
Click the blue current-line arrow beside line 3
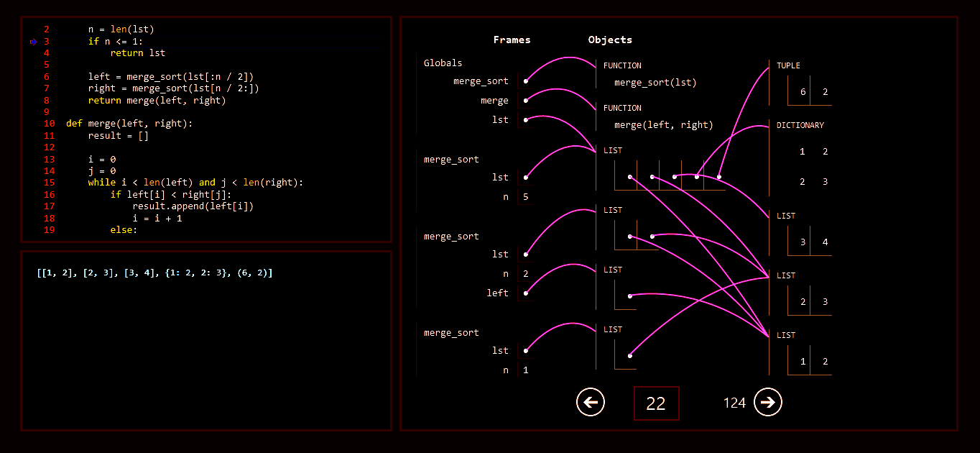pyautogui.click(x=33, y=42)
